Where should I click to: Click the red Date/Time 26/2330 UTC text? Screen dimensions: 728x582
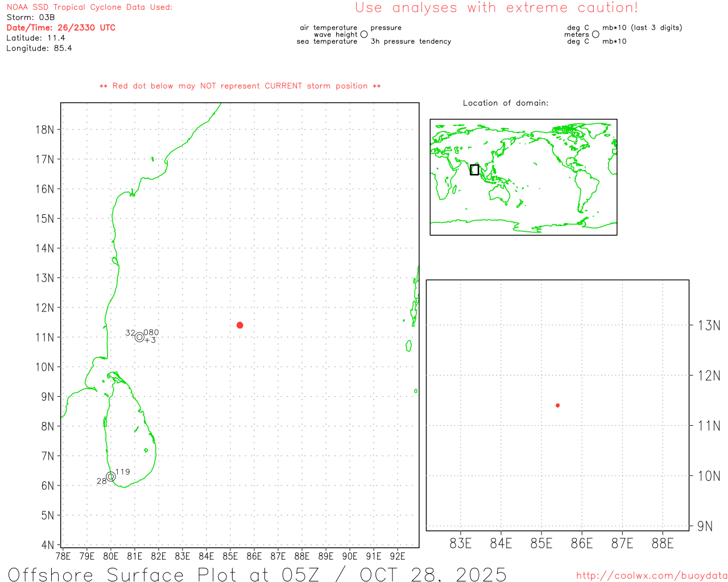[x=61, y=28]
